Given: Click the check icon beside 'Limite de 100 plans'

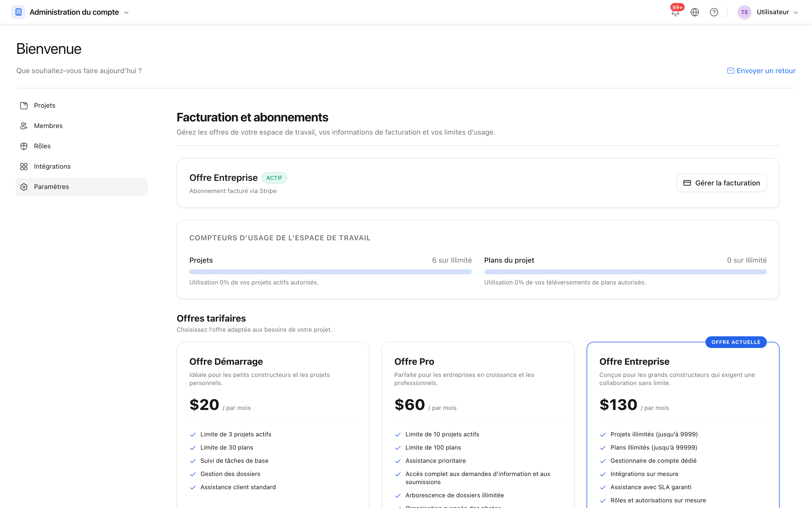Looking at the screenshot, I should pyautogui.click(x=398, y=448).
